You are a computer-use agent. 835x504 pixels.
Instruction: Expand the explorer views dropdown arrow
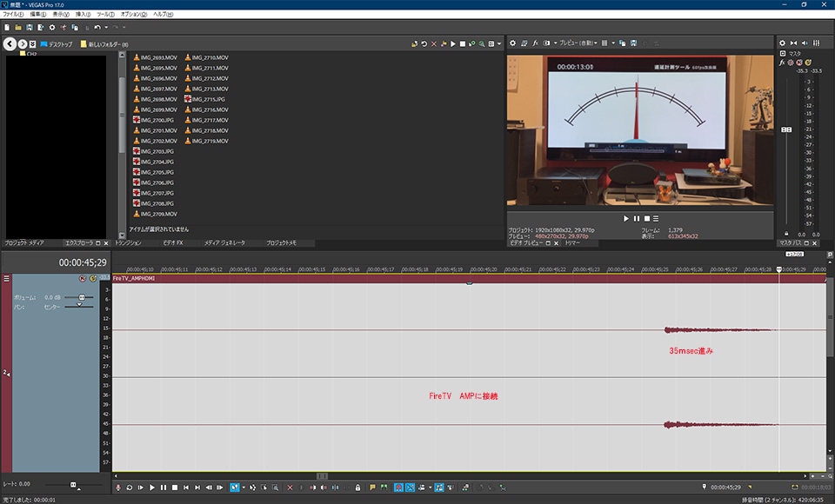(x=500, y=43)
